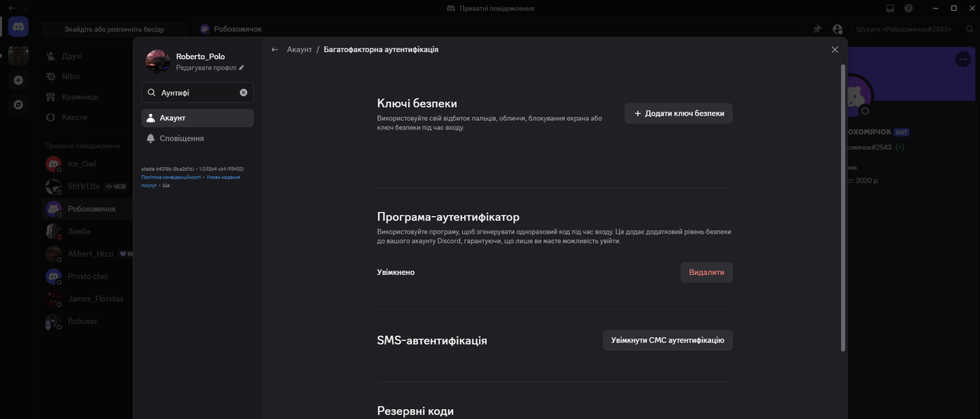This screenshot has height=419, width=980.
Task: Click the Акаунт breadcrumb link
Action: [299, 49]
